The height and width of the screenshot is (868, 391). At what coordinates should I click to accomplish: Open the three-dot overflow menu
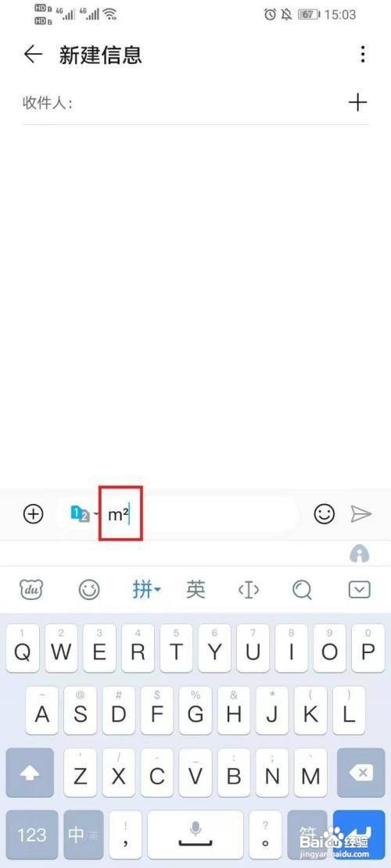click(362, 54)
